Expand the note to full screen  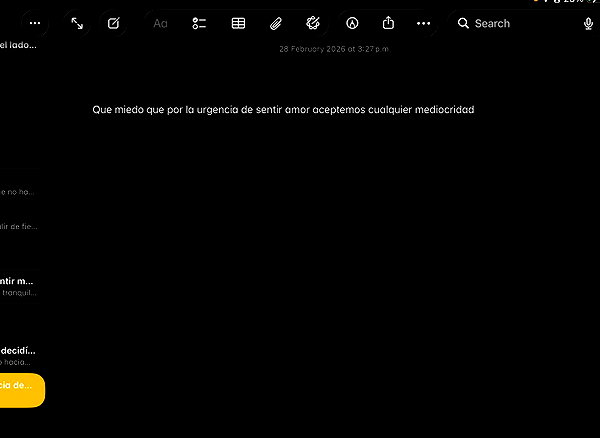click(77, 23)
